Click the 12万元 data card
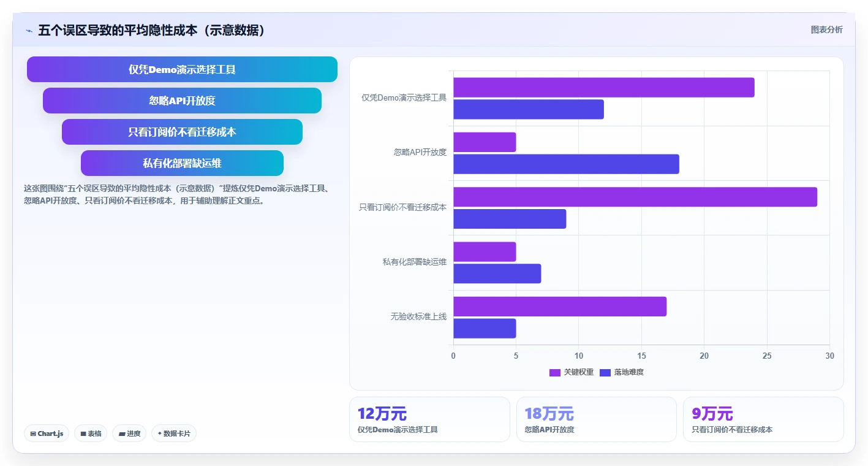The image size is (868, 466). click(x=429, y=419)
